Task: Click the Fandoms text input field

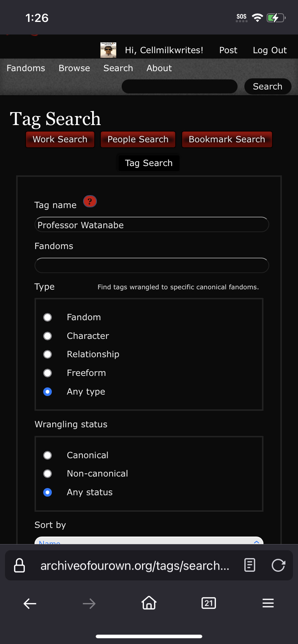Action: [152, 266]
